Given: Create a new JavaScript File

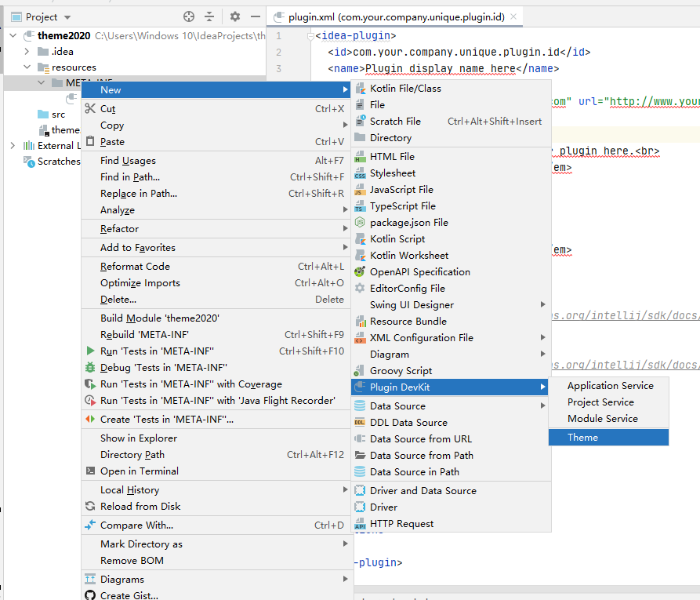Looking at the screenshot, I should [x=451, y=190].
